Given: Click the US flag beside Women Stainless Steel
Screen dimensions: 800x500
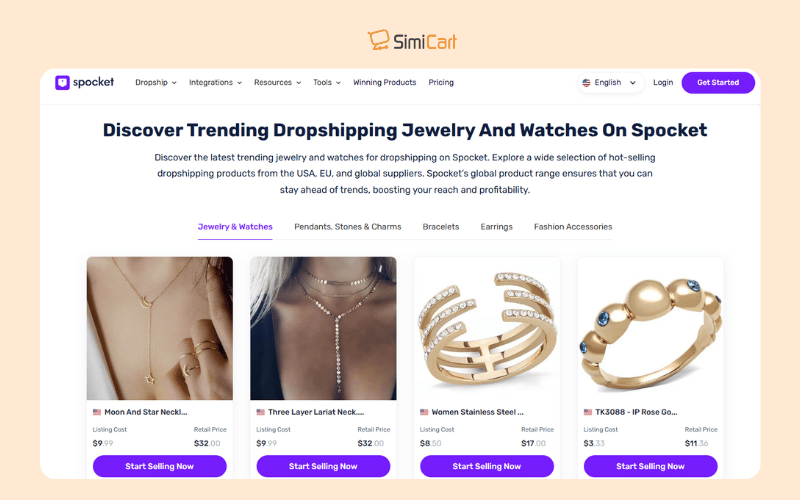Looking at the screenshot, I should pos(424,412).
